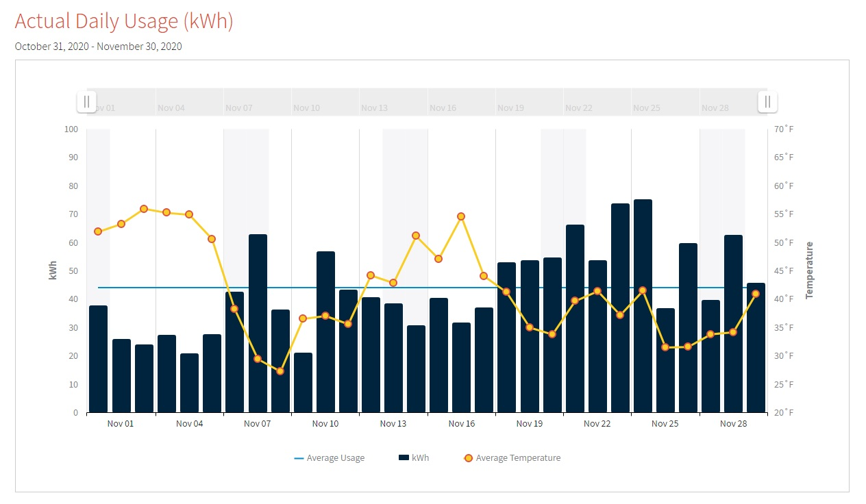Click the dark blue kWh legend swatch
Image resolution: width=866 pixels, height=504 pixels.
[x=404, y=458]
